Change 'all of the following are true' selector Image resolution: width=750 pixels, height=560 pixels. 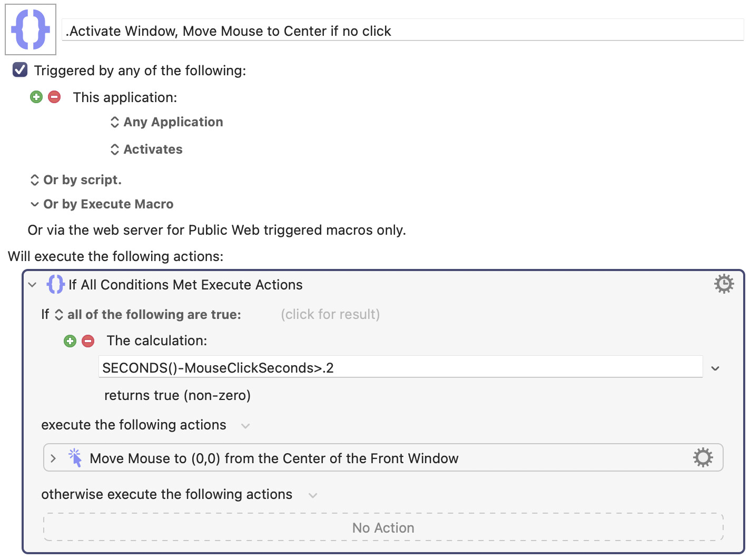coord(149,315)
